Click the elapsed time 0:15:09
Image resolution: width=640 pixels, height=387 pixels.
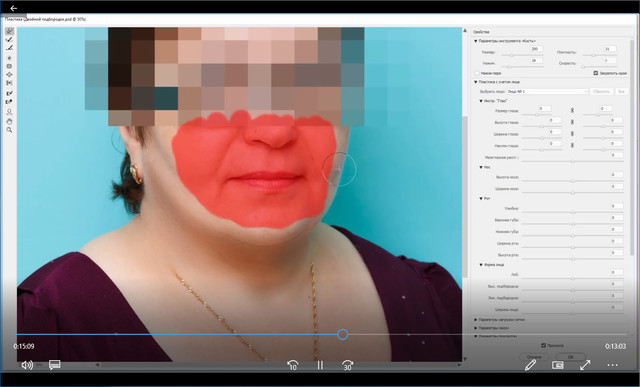pyautogui.click(x=24, y=347)
